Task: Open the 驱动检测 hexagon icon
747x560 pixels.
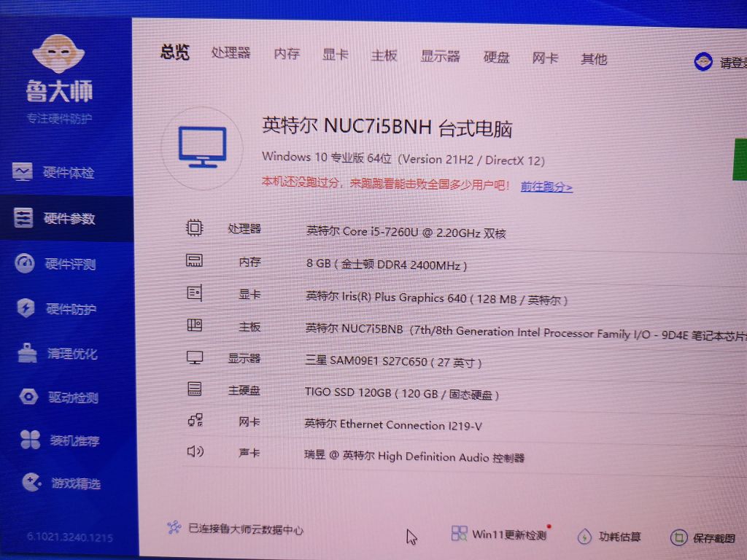Action: [28, 396]
